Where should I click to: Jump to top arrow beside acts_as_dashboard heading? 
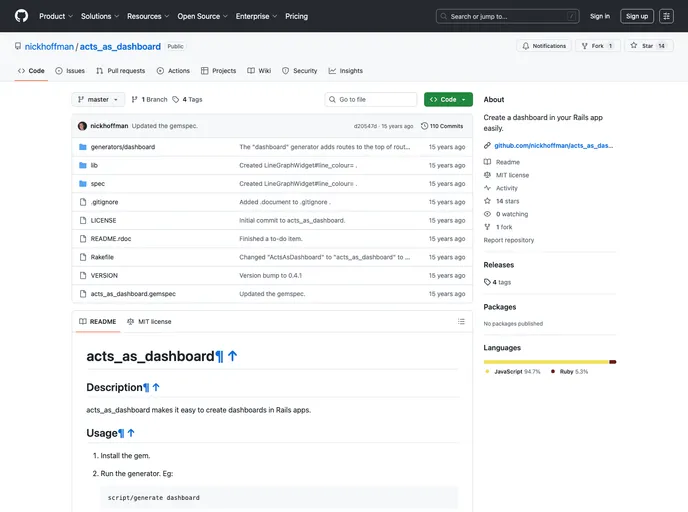click(x=233, y=356)
